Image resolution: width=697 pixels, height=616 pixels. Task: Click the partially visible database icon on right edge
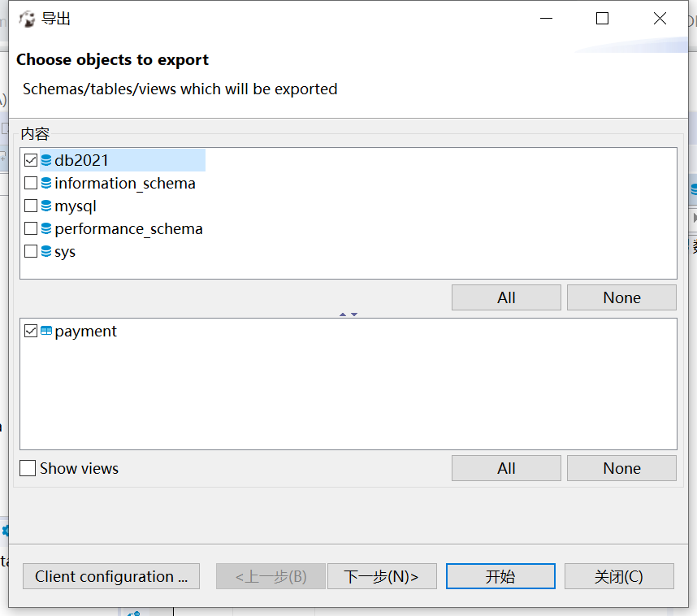tap(695, 189)
